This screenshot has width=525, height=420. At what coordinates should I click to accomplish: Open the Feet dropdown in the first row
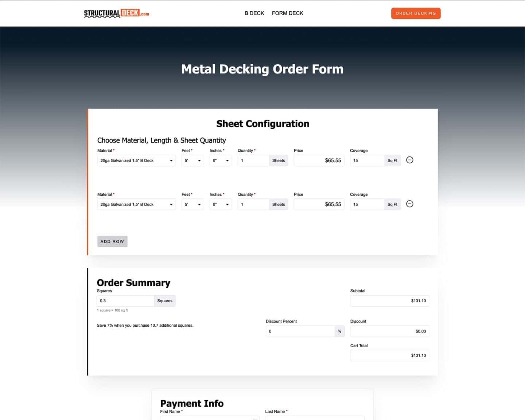coord(192,160)
